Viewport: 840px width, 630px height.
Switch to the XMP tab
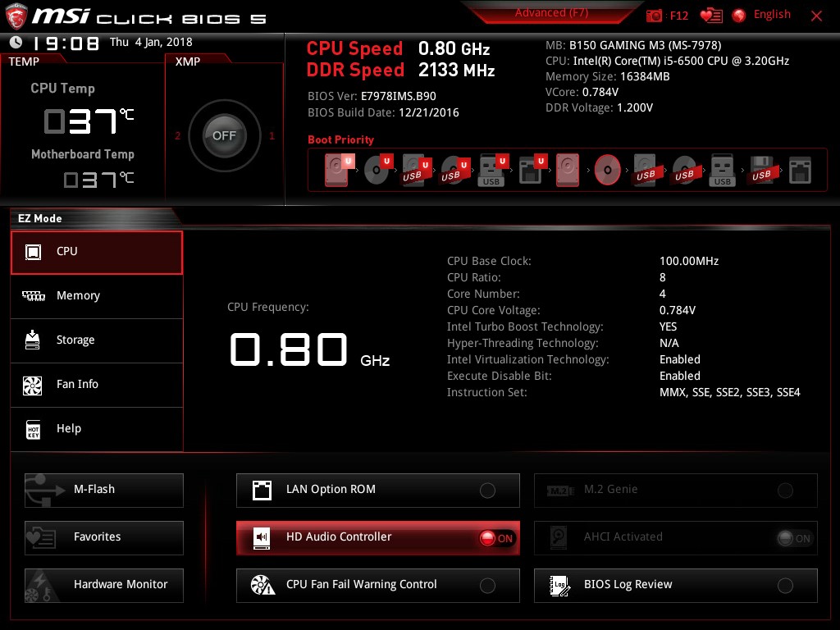188,62
